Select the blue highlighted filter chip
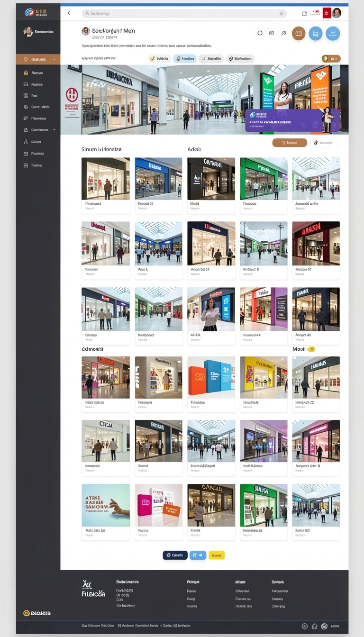Screen dimensions: 364x637 click(185, 59)
